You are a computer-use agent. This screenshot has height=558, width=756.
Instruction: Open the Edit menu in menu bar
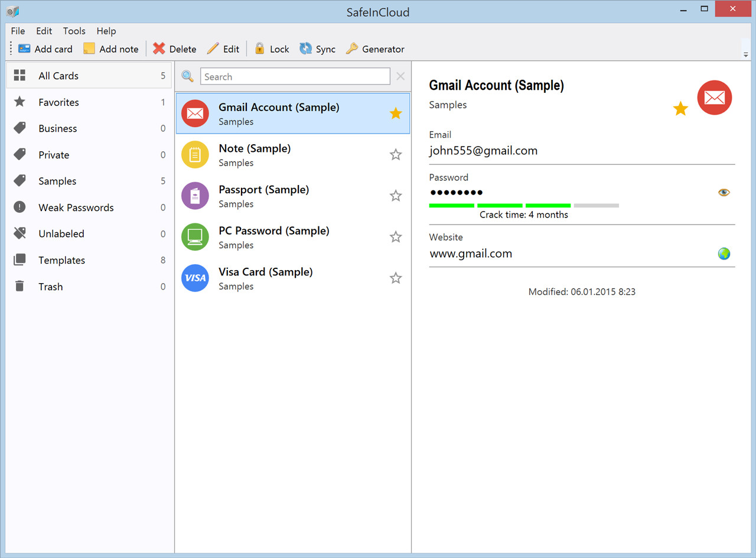click(x=44, y=31)
